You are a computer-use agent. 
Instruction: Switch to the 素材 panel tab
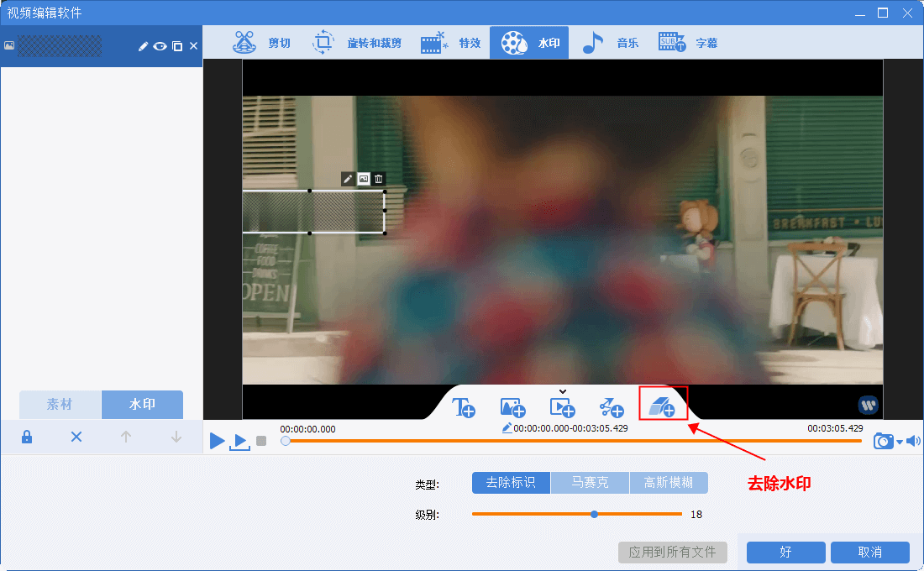pyautogui.click(x=60, y=404)
